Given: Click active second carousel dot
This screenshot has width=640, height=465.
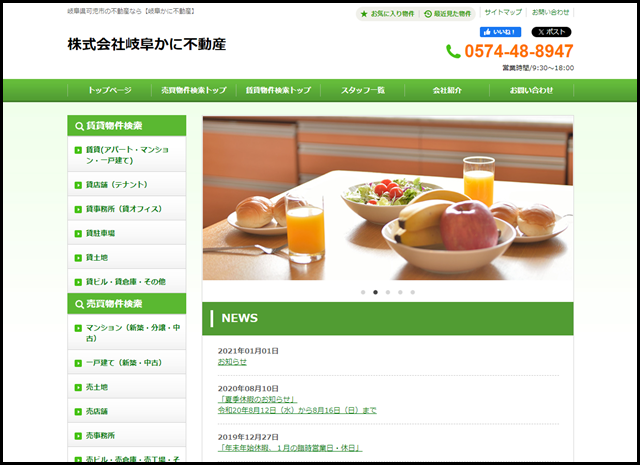Looking at the screenshot, I should click(376, 292).
